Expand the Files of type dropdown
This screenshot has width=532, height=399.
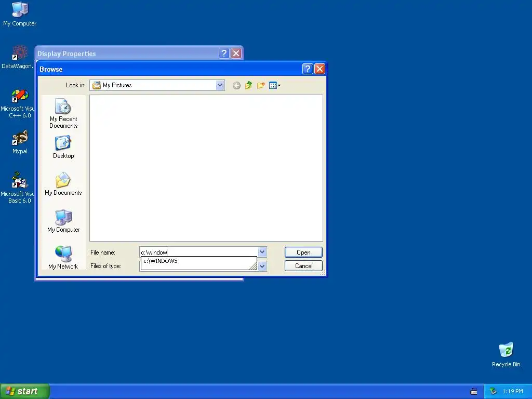click(262, 266)
